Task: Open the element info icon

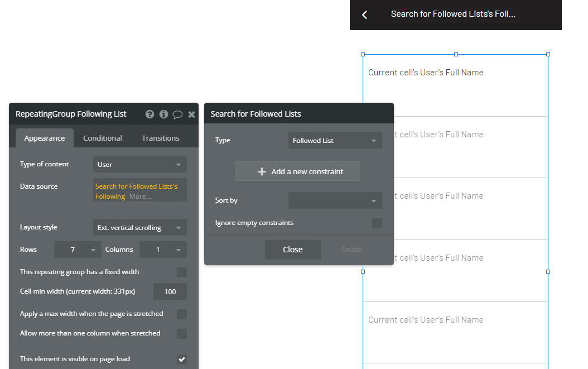Action: pyautogui.click(x=163, y=114)
